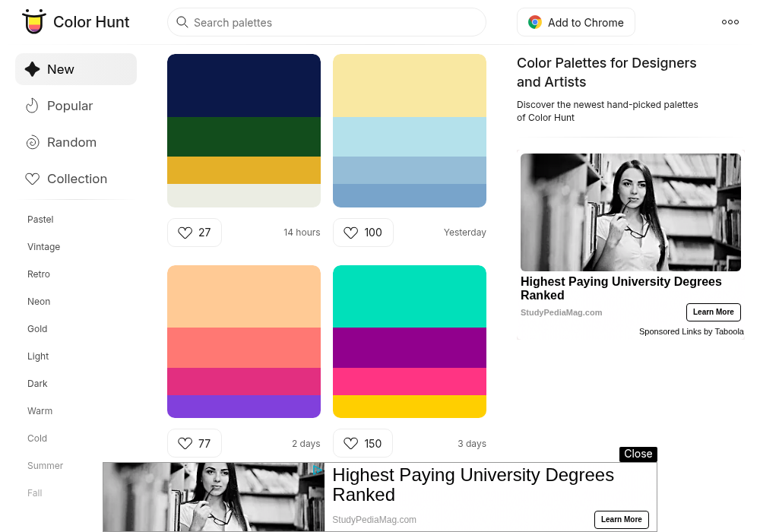Click the bottom banner StudyPediaMag.com text
The width and height of the screenshot is (760, 532).
point(374,520)
